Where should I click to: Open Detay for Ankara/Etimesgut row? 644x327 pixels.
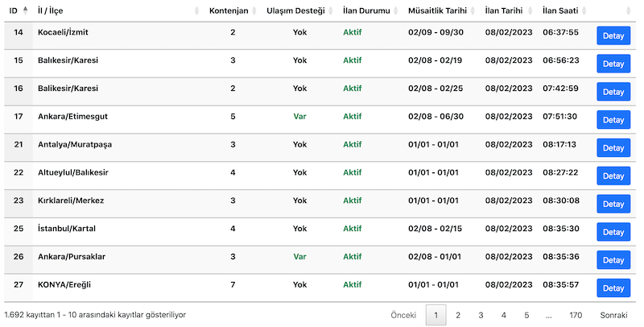613,120
